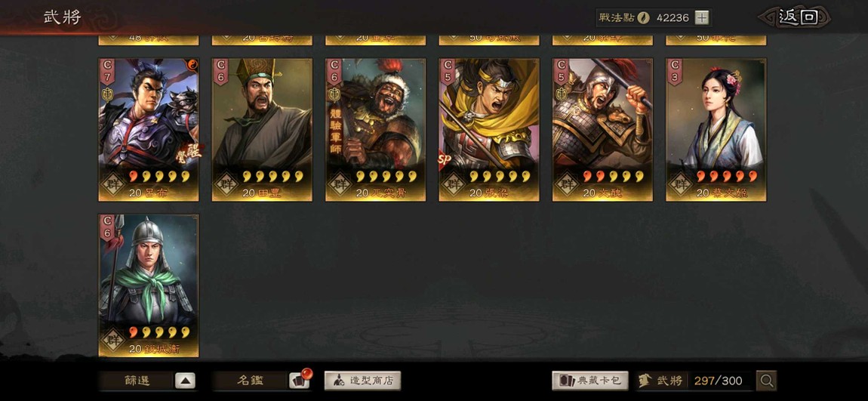Select the SP 張梁 general card
Image resolution: width=868 pixels, height=401 pixels.
(489, 130)
